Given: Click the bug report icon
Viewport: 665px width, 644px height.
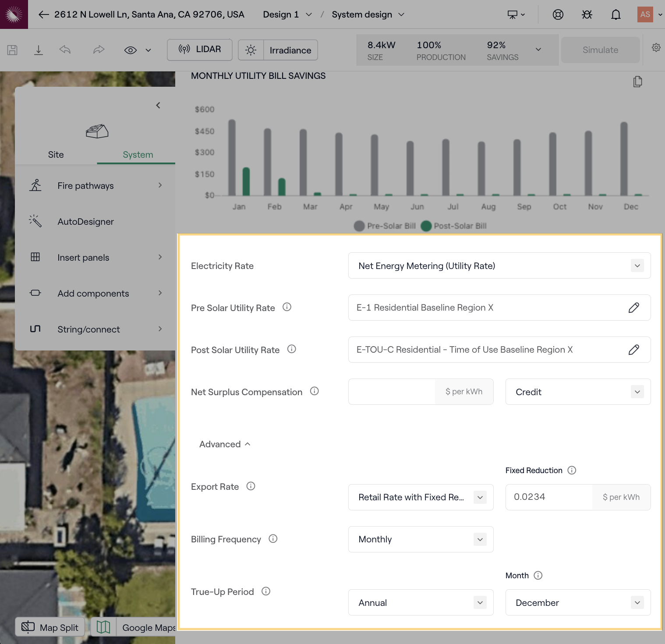Looking at the screenshot, I should [587, 15].
